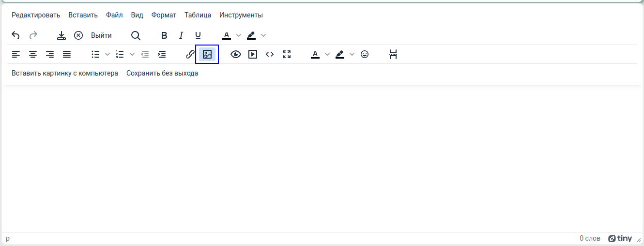Expand the text color dropdown in the top row
644x246 pixels.
(238, 35)
